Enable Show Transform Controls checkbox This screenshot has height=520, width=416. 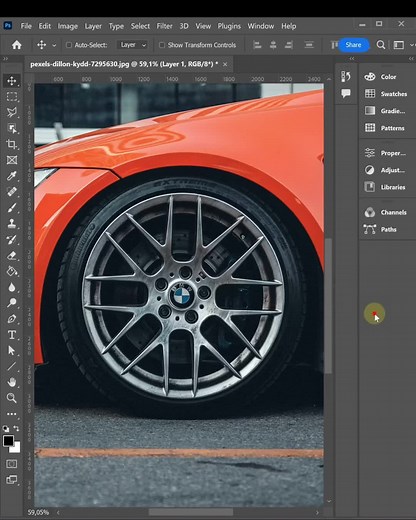pos(162,45)
